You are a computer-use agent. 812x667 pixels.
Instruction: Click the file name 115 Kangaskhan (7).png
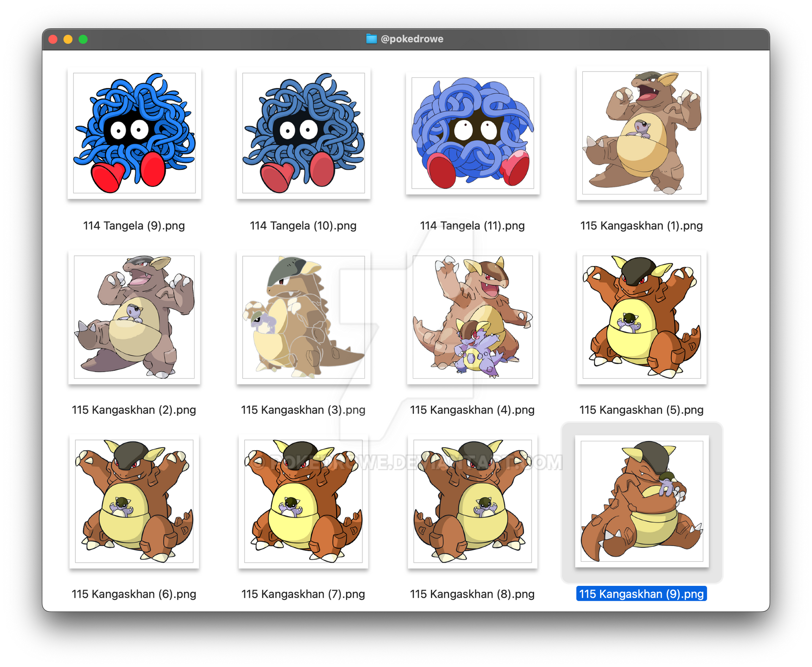[x=303, y=594]
